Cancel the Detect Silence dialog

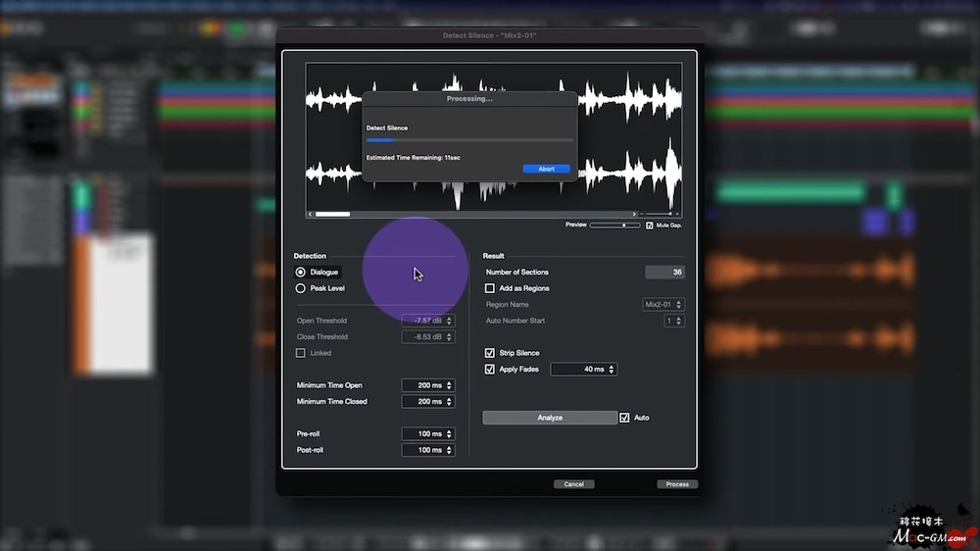click(573, 484)
